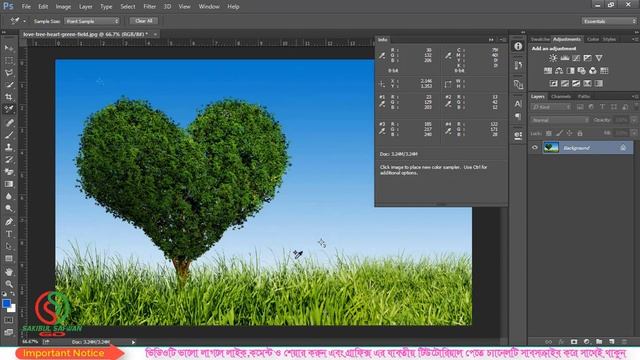This screenshot has height=360, width=640.
Task: Toggle pixel layer filter in Layers panel
Action: click(x=580, y=107)
